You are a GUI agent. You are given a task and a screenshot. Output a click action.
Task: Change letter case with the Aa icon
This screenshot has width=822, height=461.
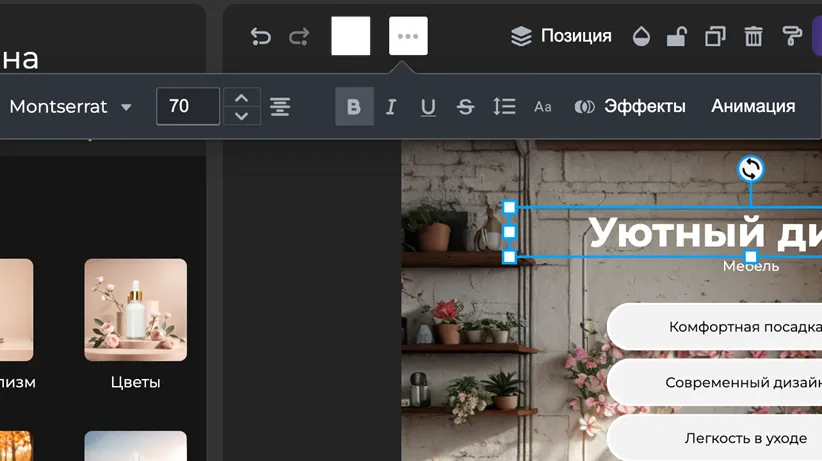pyautogui.click(x=543, y=107)
